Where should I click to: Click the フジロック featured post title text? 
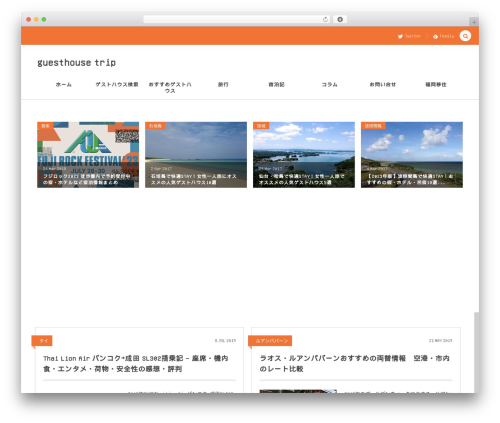click(88, 179)
